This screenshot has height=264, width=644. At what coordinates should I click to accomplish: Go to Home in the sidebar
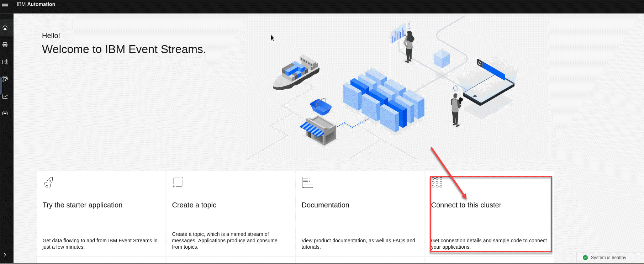(x=5, y=28)
